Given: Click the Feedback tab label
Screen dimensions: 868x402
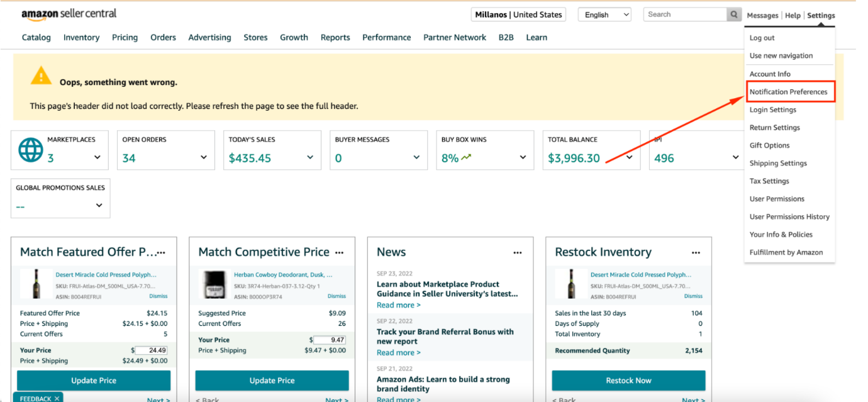Looking at the screenshot, I should 35,398.
